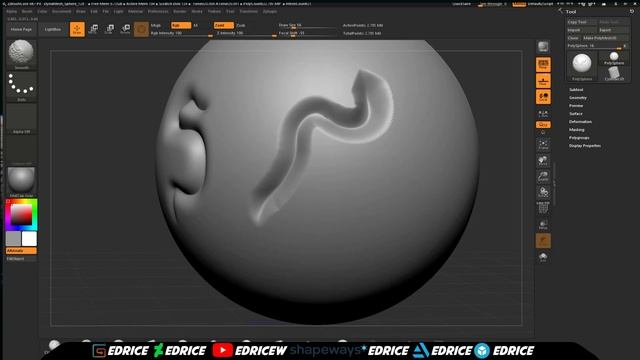Click the Alternate color button
Screen dimensions: 640x360
(21, 251)
